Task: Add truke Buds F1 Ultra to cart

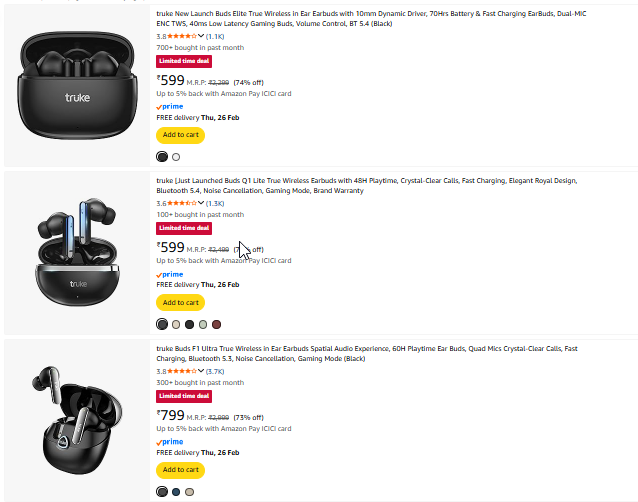Action: click(x=181, y=470)
